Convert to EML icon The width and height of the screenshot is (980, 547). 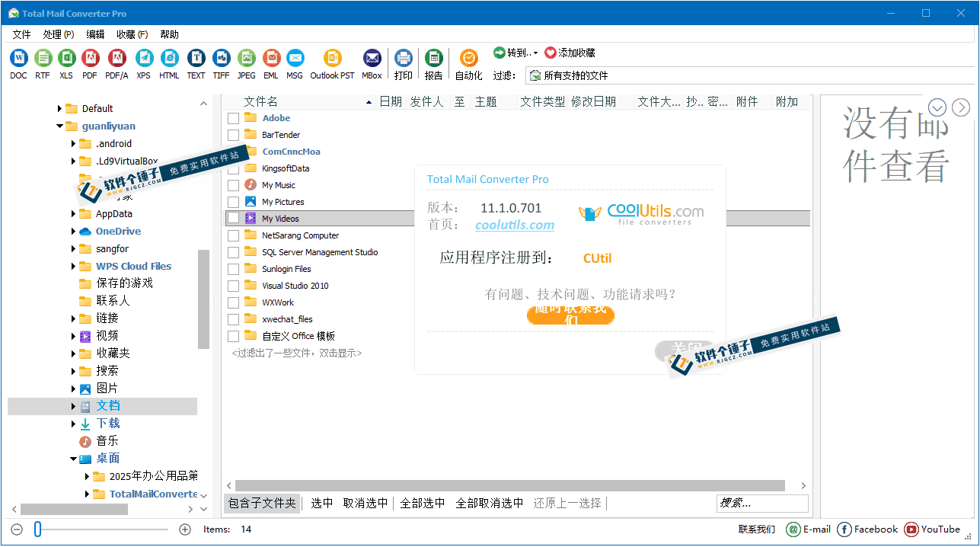[270, 58]
